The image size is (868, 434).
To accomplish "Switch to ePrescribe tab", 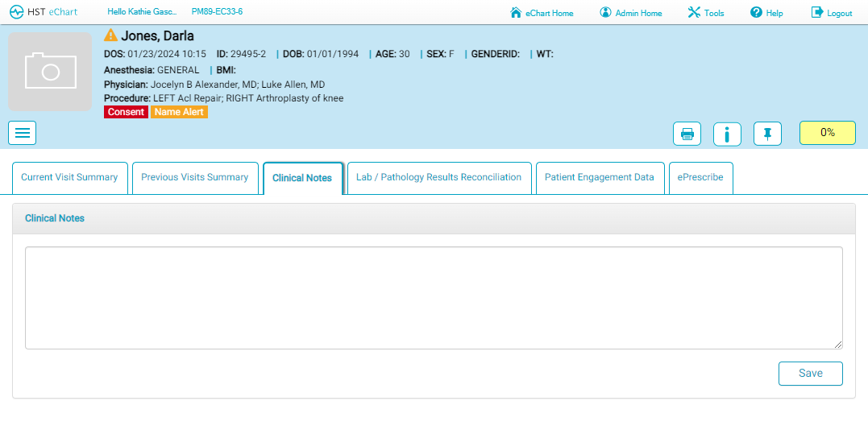I will 700,178.
